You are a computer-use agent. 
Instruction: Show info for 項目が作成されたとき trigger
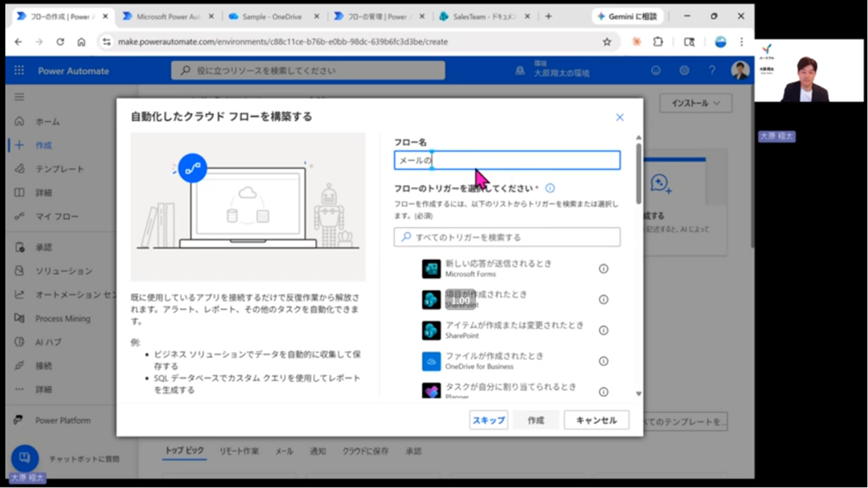603,299
